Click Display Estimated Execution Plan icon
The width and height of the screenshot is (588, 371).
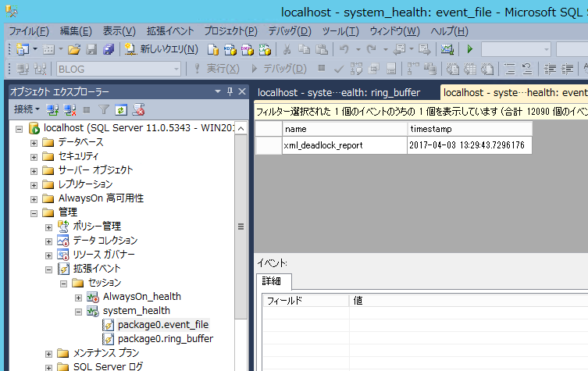coord(356,69)
